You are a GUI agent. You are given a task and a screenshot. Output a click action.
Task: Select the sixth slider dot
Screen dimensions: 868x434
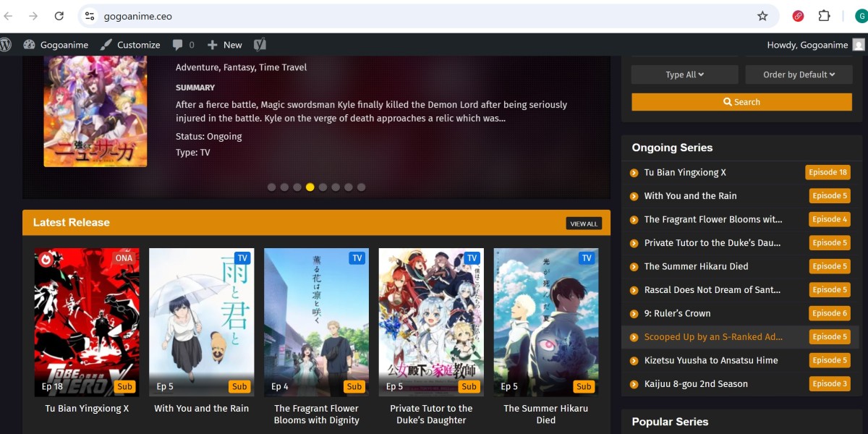point(336,187)
